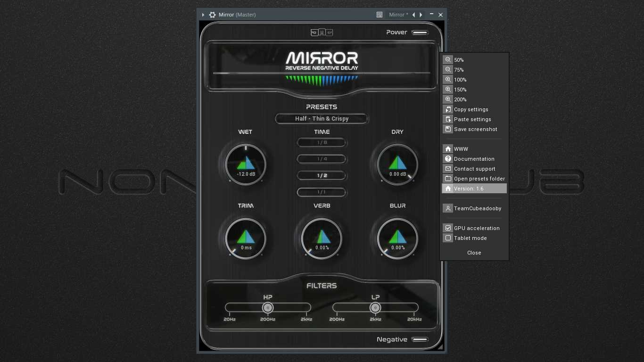Click the grid icon in Mirror title bar
This screenshot has width=644, height=362.
click(379, 15)
